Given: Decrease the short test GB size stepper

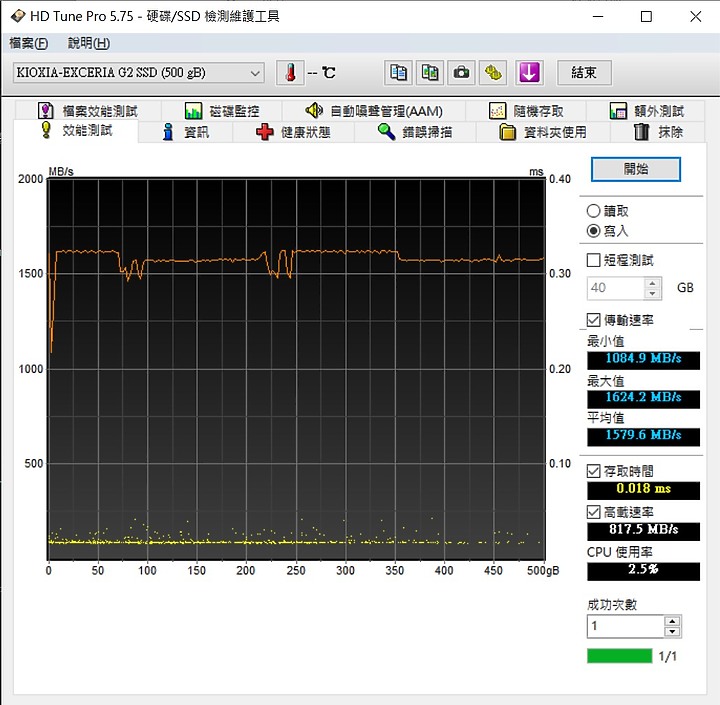Looking at the screenshot, I should (652, 294).
